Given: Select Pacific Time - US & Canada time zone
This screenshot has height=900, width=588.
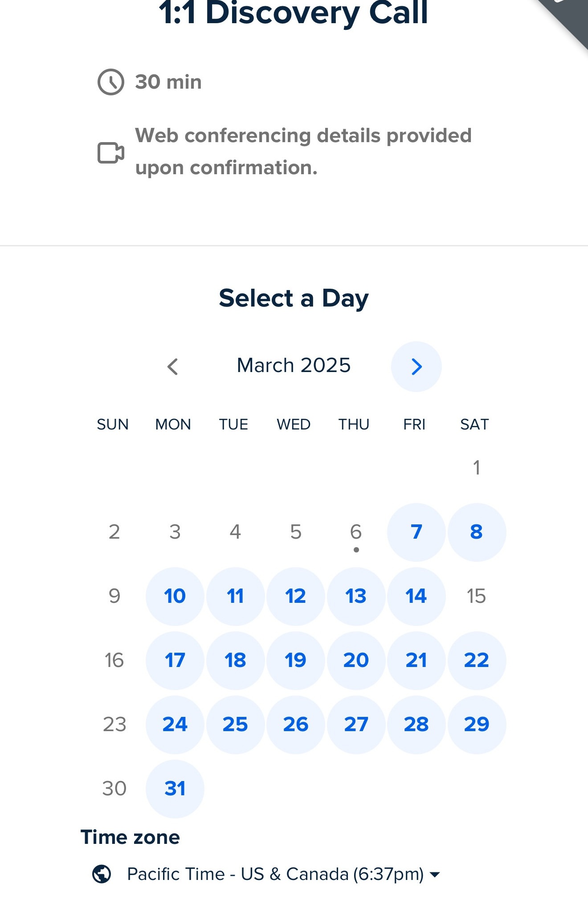Looking at the screenshot, I should click(275, 874).
